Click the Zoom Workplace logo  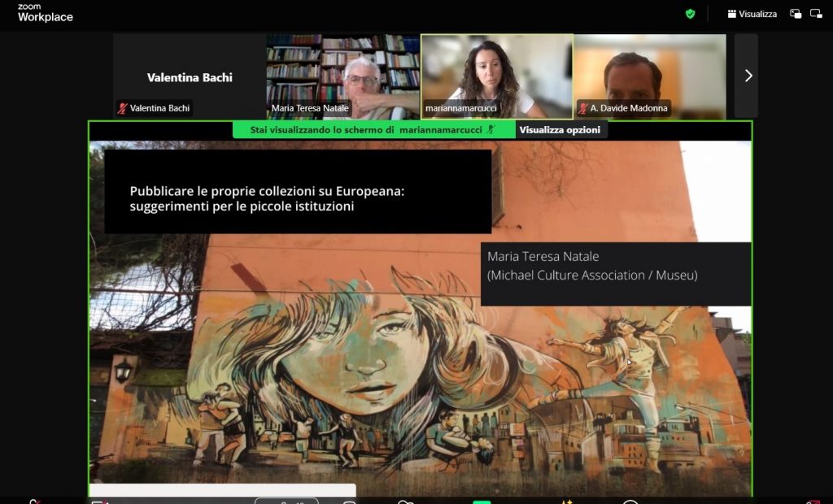coord(46,13)
